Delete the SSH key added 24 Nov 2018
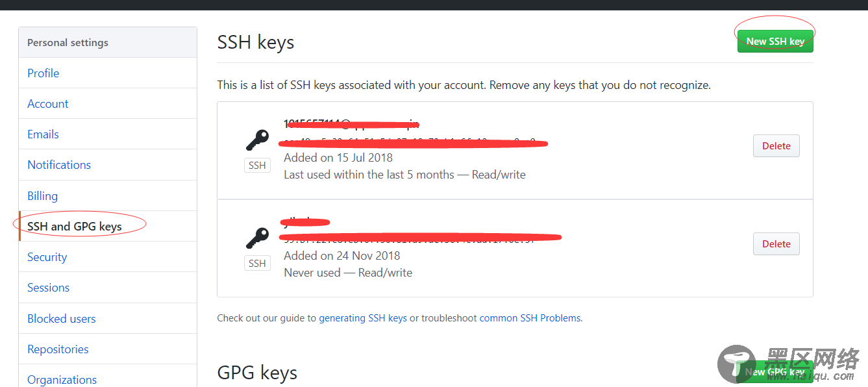 (776, 244)
